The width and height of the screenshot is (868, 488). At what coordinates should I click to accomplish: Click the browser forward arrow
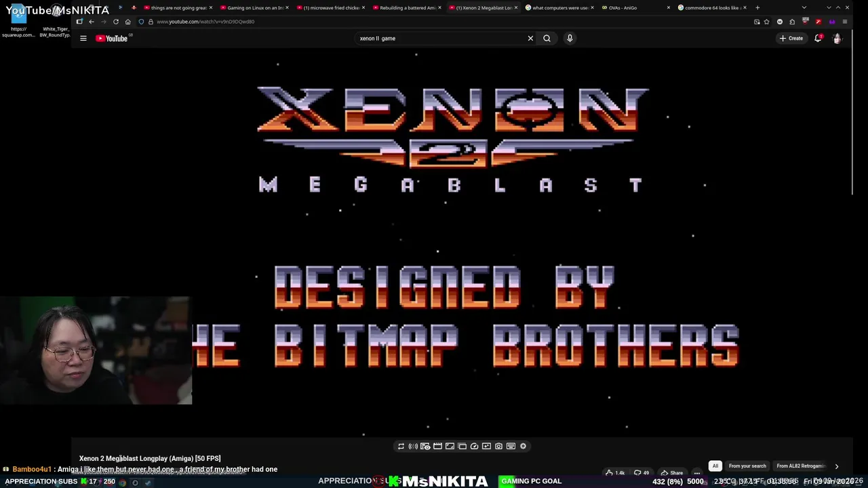103,22
